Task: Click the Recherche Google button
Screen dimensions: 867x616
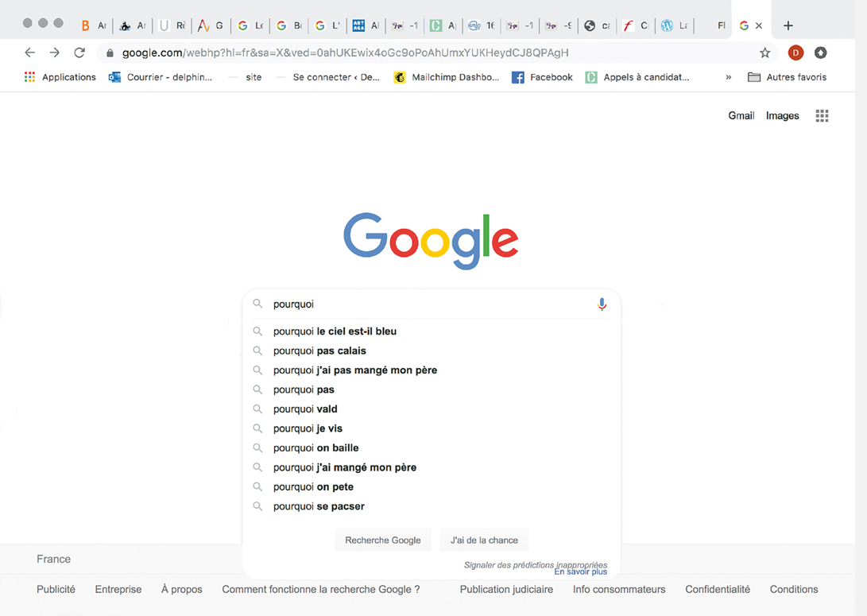Action: (x=382, y=540)
